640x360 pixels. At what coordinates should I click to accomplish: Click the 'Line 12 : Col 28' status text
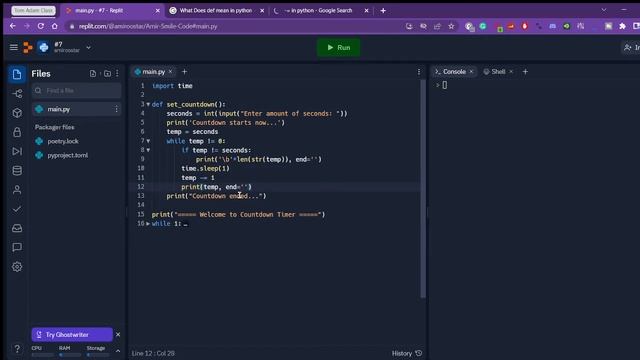point(153,353)
